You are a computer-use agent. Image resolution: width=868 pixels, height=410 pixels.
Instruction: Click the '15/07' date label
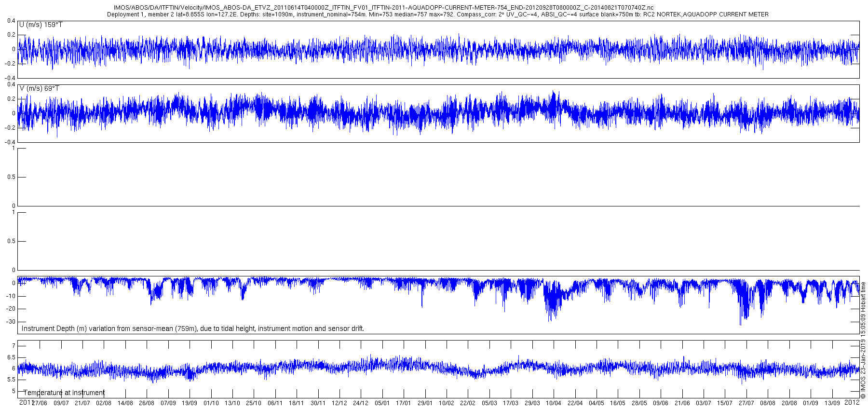tap(725, 403)
